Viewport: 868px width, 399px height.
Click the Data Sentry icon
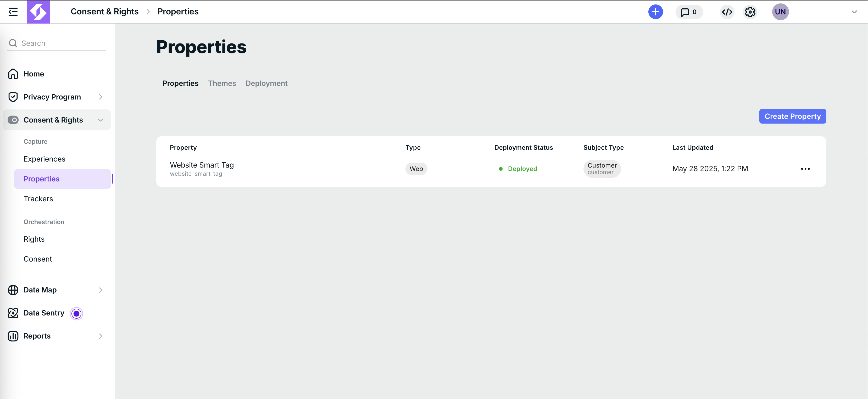[13, 313]
